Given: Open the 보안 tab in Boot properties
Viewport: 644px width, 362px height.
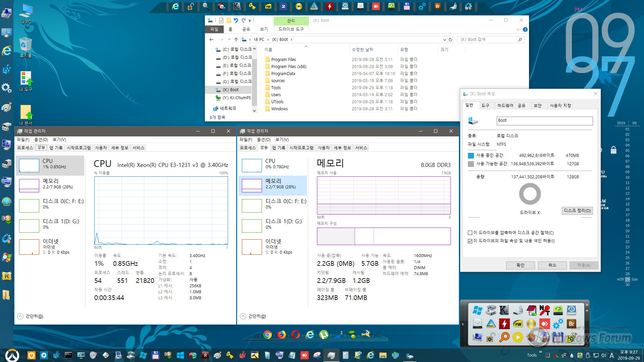Looking at the screenshot, I should pyautogui.click(x=538, y=106).
